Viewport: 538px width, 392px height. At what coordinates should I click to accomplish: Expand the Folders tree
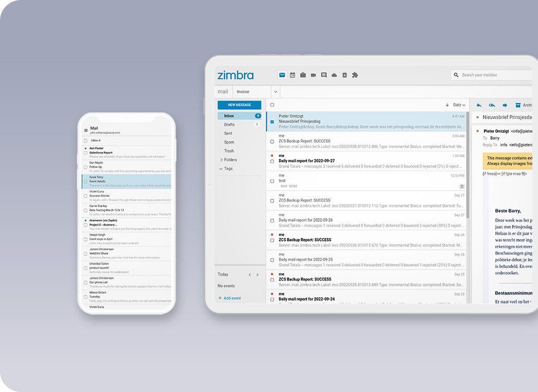click(x=222, y=160)
